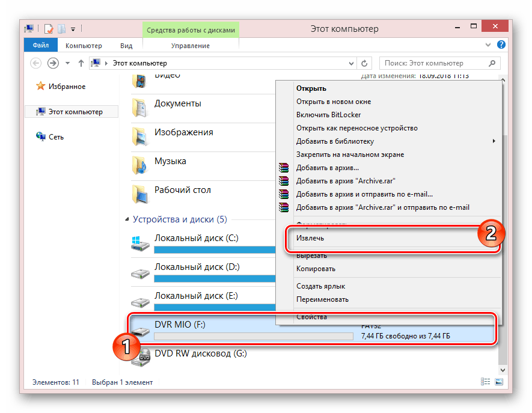Open the Файл menu button
Viewport: 532px width, 413px height.
click(x=41, y=46)
